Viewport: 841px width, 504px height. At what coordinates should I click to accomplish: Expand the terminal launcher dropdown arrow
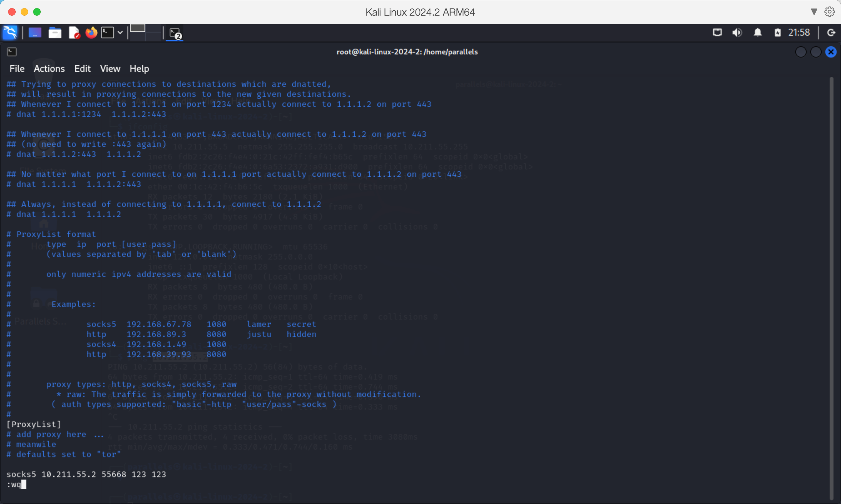click(x=120, y=33)
